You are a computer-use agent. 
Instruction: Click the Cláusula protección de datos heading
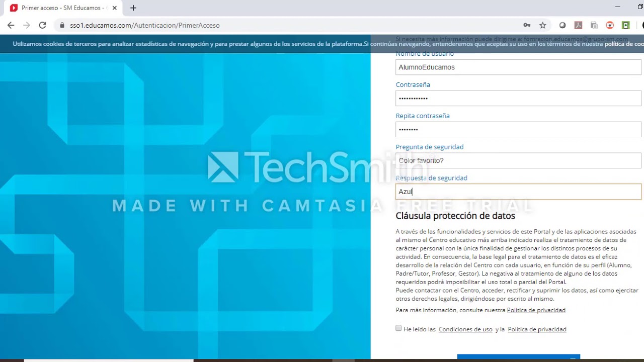coord(455,216)
